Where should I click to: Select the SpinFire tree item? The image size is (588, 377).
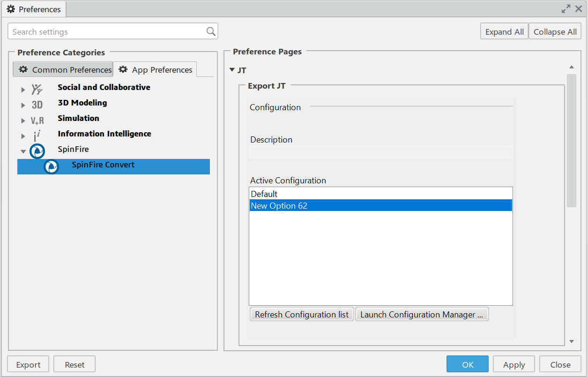point(73,149)
